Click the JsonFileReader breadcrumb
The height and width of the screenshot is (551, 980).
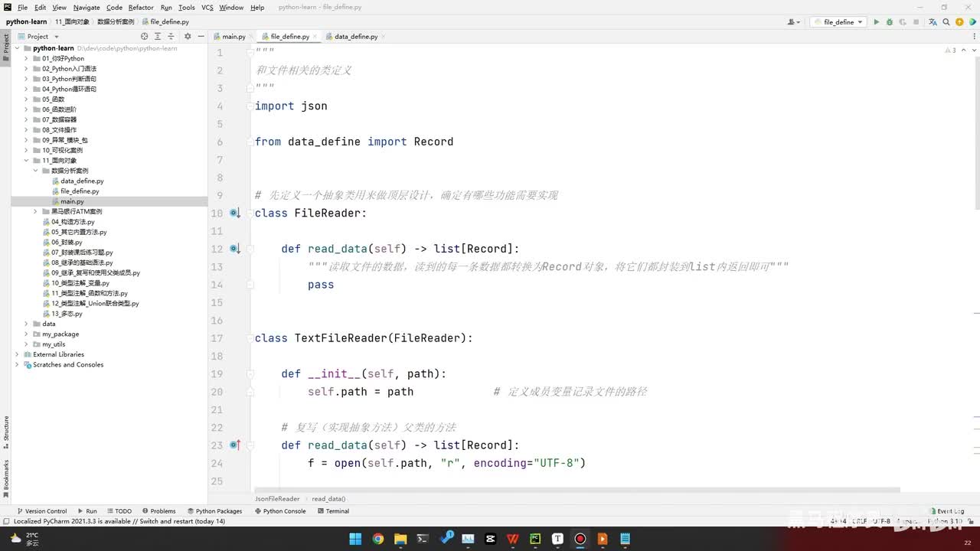[277, 498]
